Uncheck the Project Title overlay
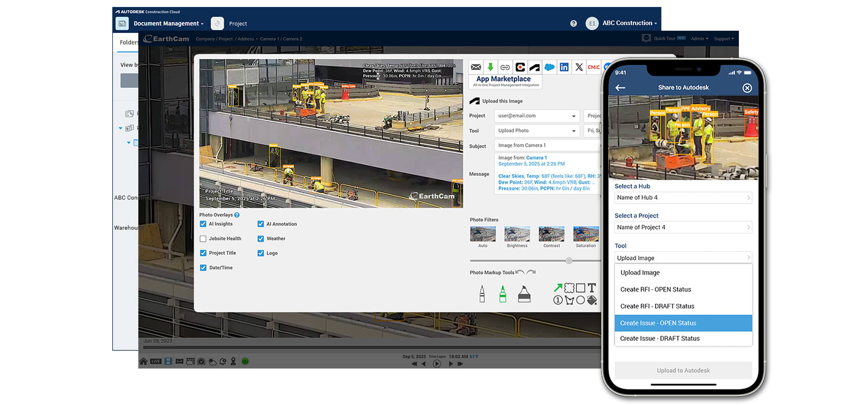The image size is (868, 405). tap(203, 253)
